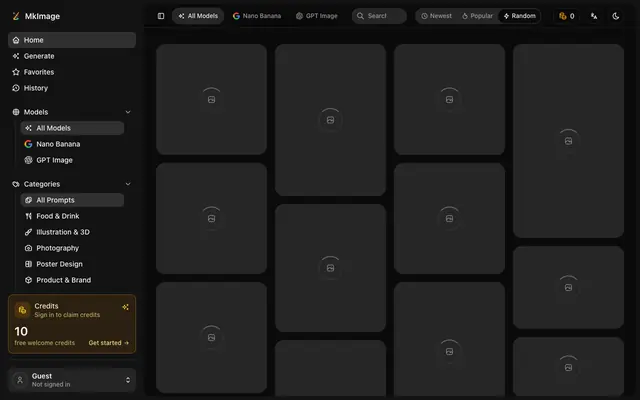Open the language translate icon
This screenshot has height=400, width=640.
(x=594, y=16)
